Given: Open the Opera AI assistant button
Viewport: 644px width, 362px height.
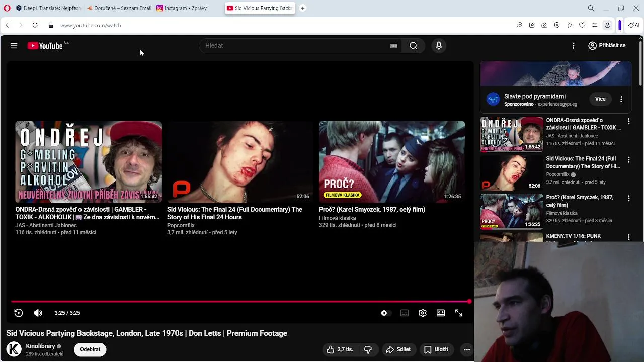Looking at the screenshot, I should 634,25.
